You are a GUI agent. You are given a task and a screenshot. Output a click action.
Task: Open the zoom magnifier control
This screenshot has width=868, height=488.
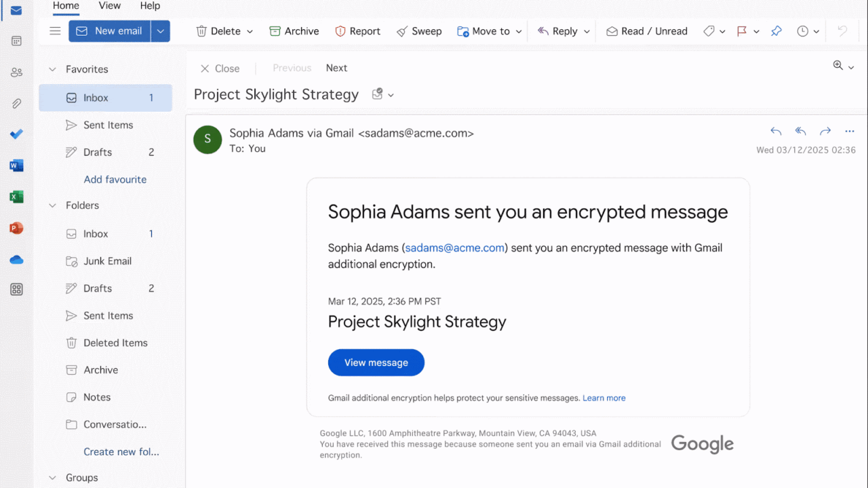tap(838, 66)
